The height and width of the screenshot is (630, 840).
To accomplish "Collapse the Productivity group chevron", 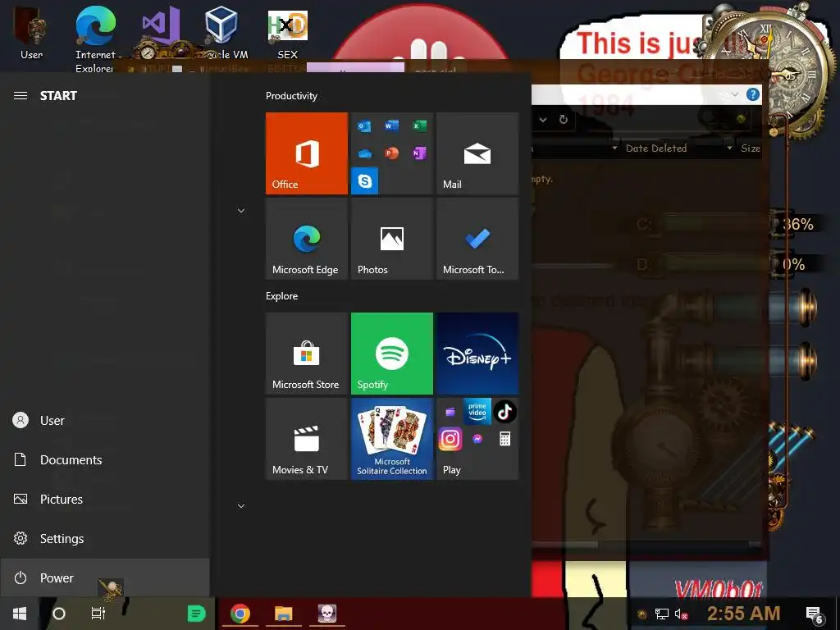I will click(241, 211).
